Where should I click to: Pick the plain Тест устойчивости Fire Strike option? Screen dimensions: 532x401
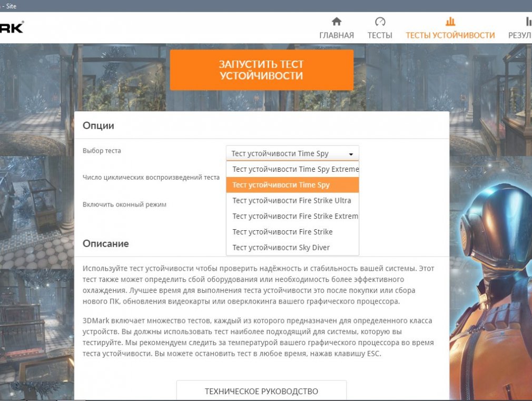click(x=292, y=231)
